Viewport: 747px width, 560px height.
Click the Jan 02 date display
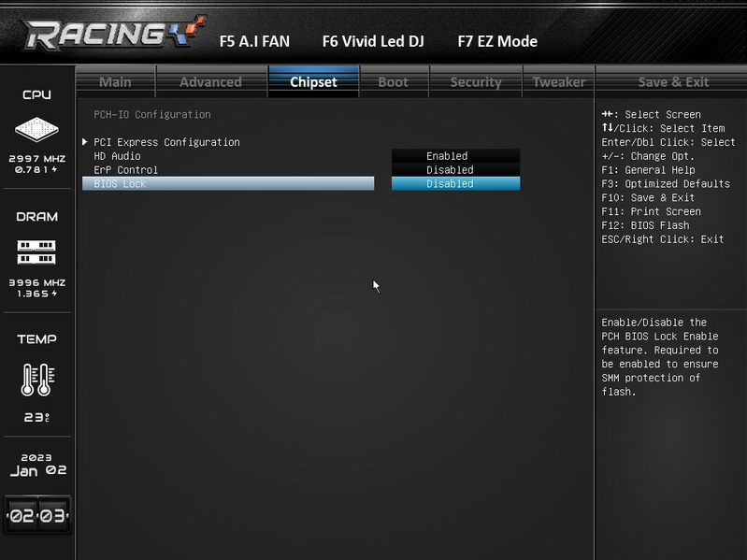click(x=37, y=470)
